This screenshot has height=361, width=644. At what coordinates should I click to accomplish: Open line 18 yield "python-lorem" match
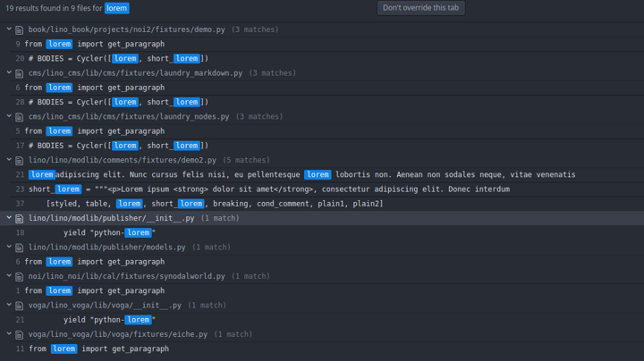pyautogui.click(x=322, y=232)
